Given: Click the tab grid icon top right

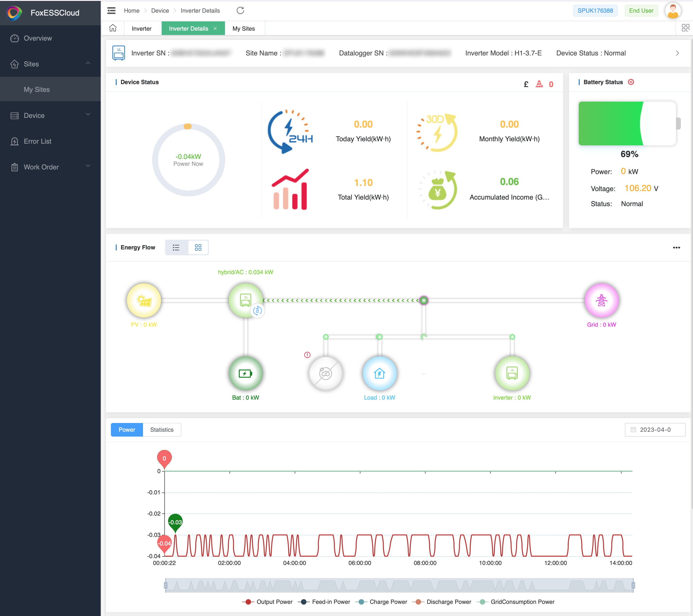Looking at the screenshot, I should click(685, 28).
